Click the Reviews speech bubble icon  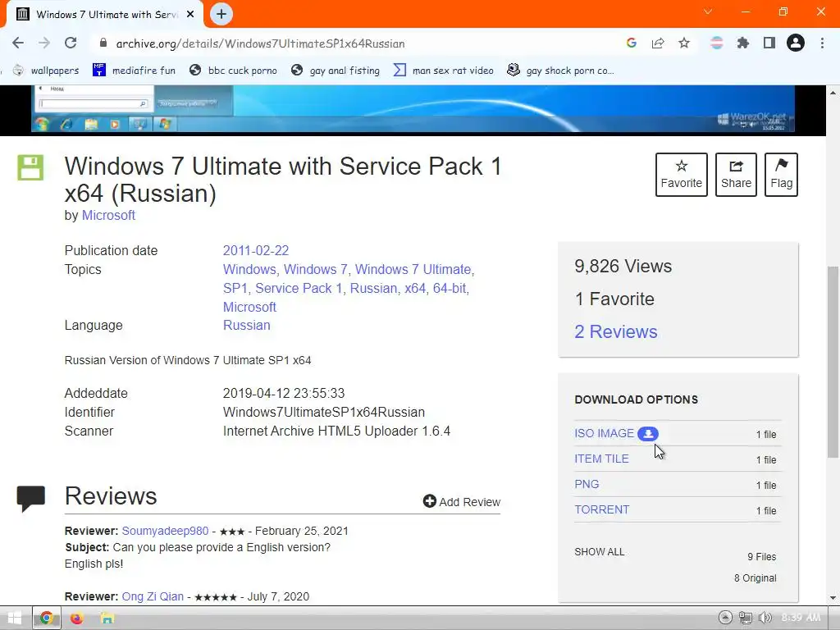click(31, 499)
